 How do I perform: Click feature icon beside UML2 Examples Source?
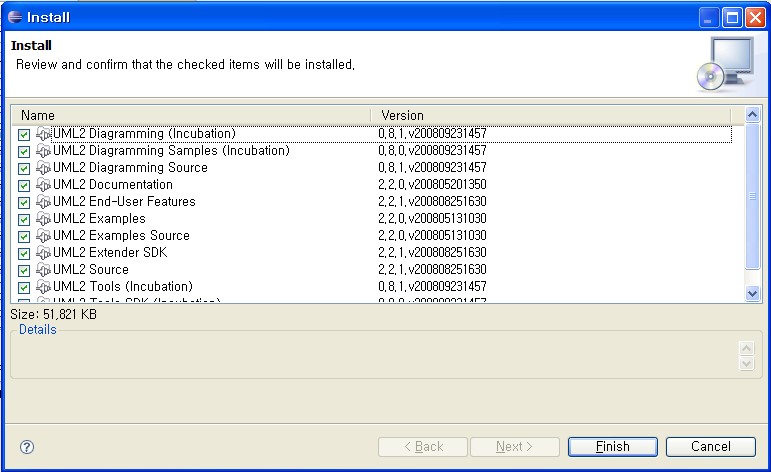click(43, 236)
